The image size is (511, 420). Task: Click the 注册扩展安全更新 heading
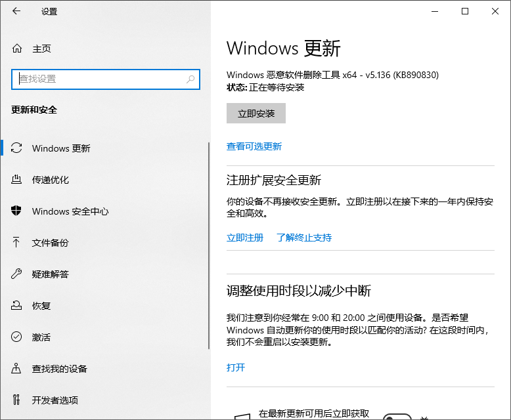click(274, 180)
